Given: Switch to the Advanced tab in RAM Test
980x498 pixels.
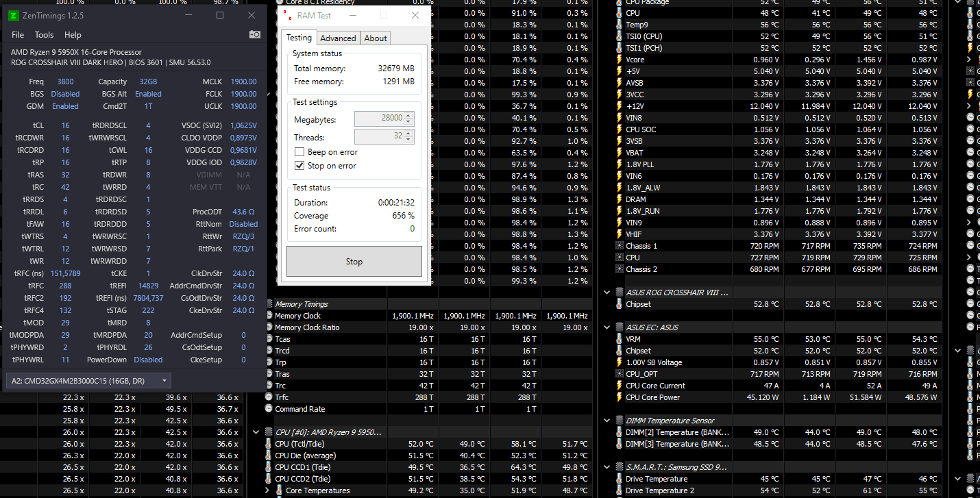Looking at the screenshot, I should tap(338, 38).
